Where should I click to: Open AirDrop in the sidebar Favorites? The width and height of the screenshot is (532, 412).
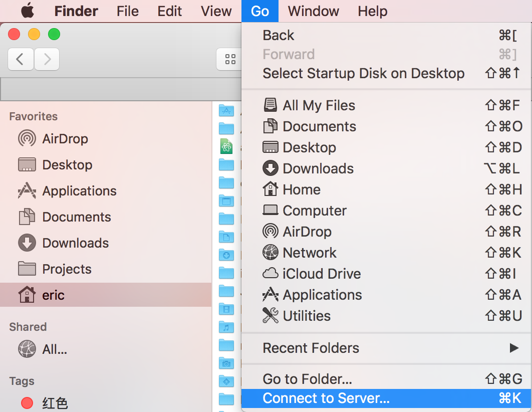(x=53, y=139)
